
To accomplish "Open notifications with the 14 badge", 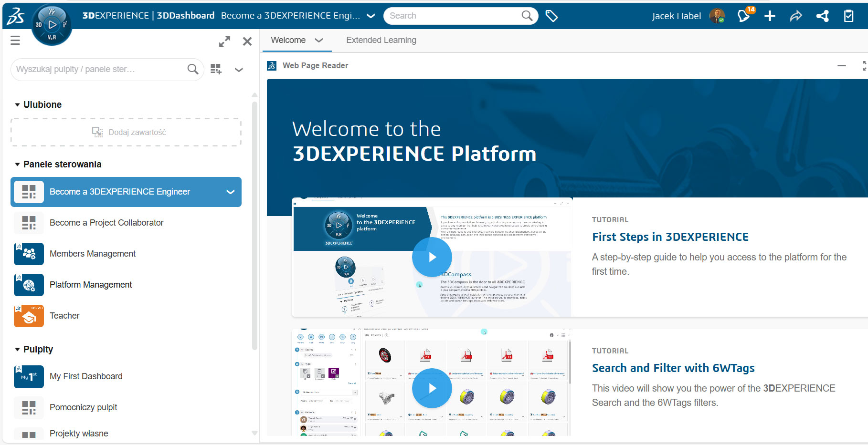I will point(744,16).
